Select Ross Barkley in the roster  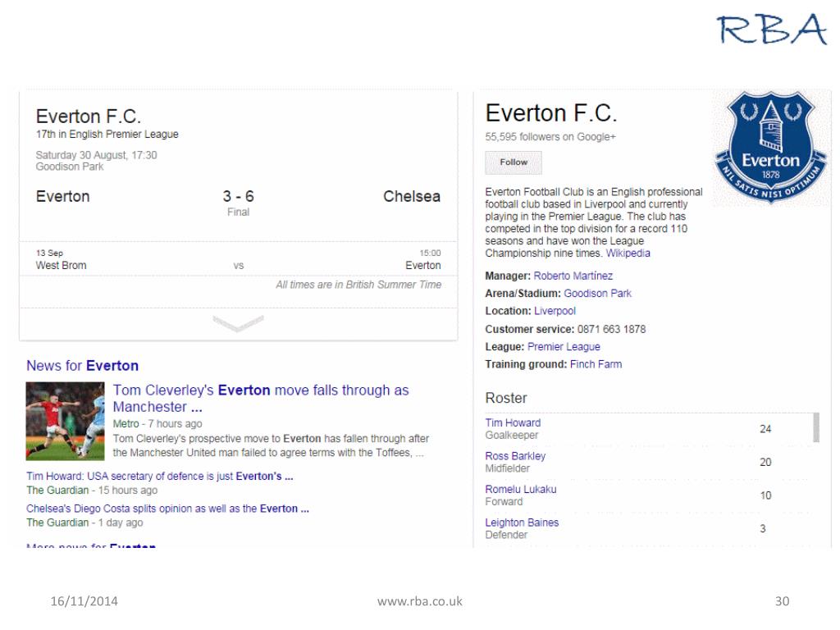pos(515,456)
